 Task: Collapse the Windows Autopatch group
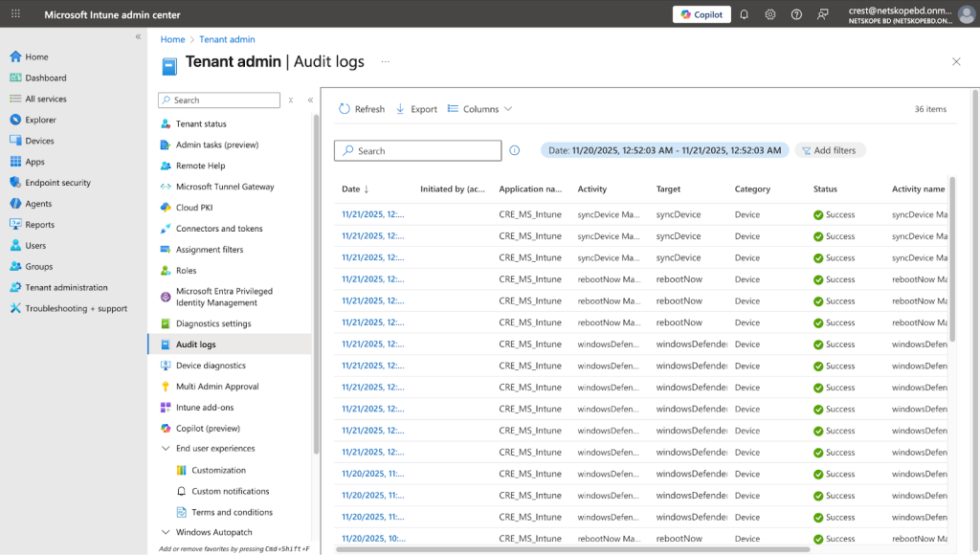pos(166,532)
